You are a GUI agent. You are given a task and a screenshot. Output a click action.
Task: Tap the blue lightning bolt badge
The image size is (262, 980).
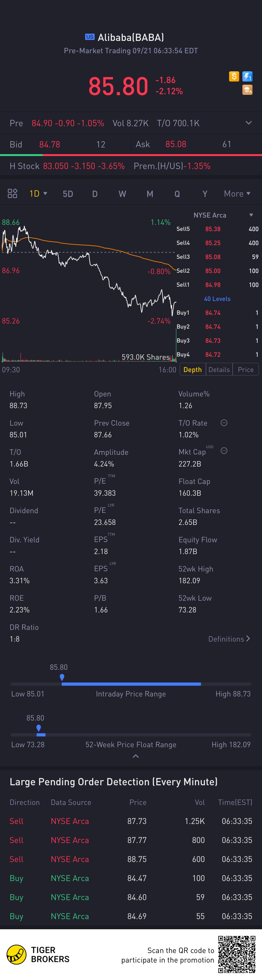[x=247, y=76]
